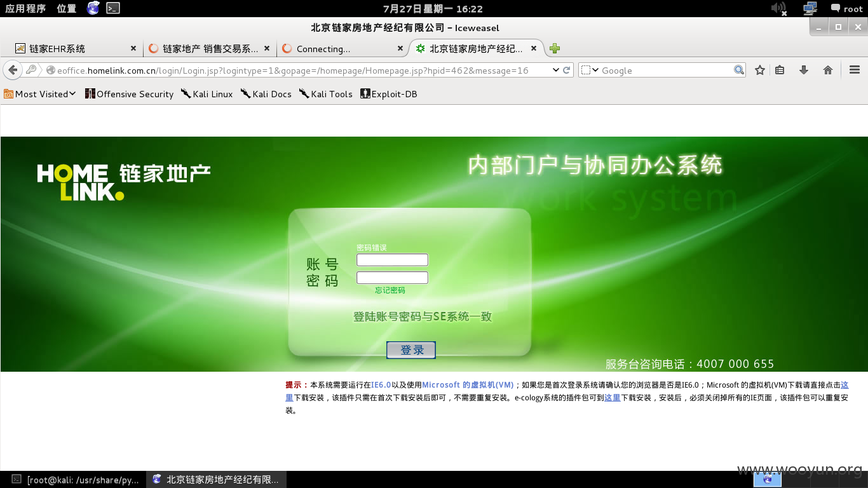Expand the URL history dropdown
The height and width of the screenshot is (488, 868).
[x=556, y=70]
